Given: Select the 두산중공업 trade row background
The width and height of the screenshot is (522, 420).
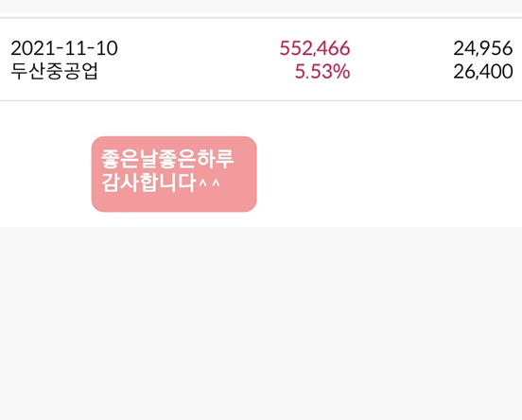Looking at the screenshot, I should click(x=261, y=60).
